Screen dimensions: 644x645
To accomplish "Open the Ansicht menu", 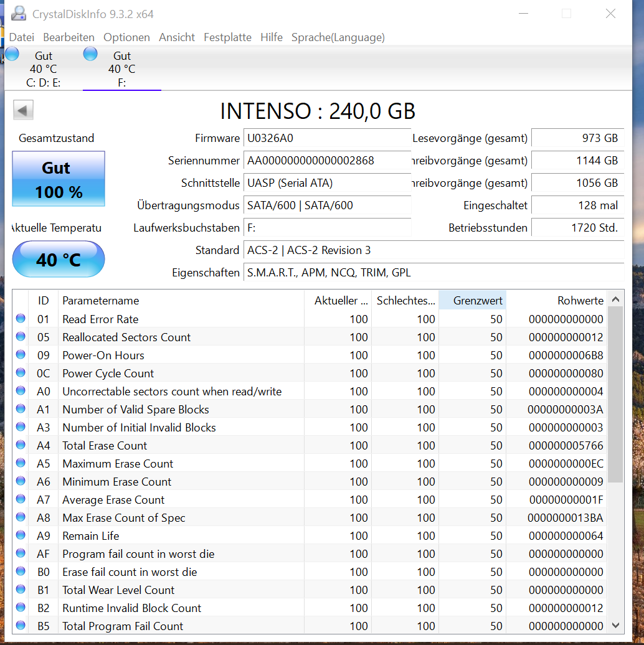I will tap(177, 37).
